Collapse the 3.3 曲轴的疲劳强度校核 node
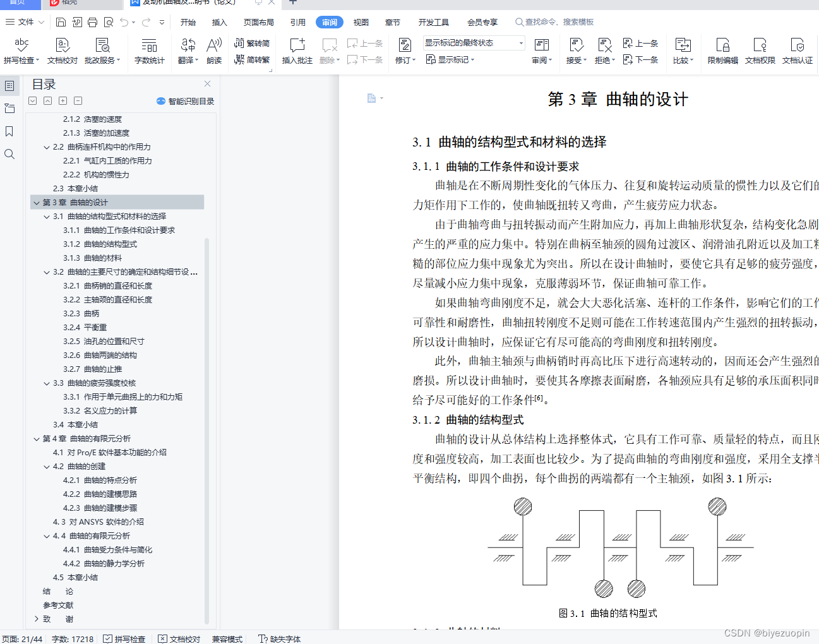The width and height of the screenshot is (819, 644). (46, 383)
